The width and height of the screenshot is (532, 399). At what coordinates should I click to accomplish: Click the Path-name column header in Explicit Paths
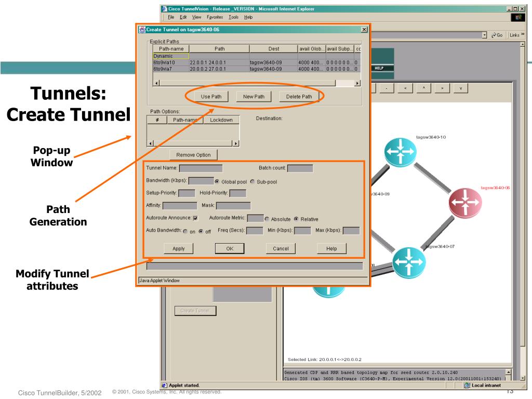tap(171, 49)
